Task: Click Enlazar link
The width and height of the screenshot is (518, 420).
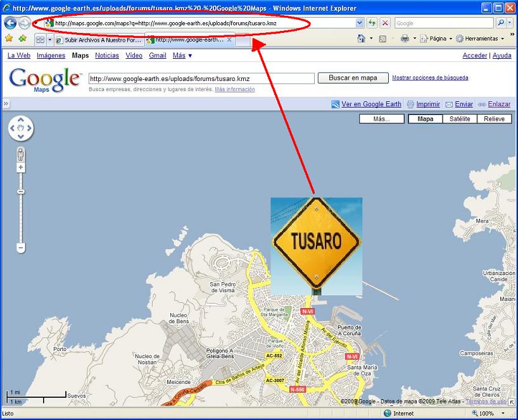Action: coord(499,104)
